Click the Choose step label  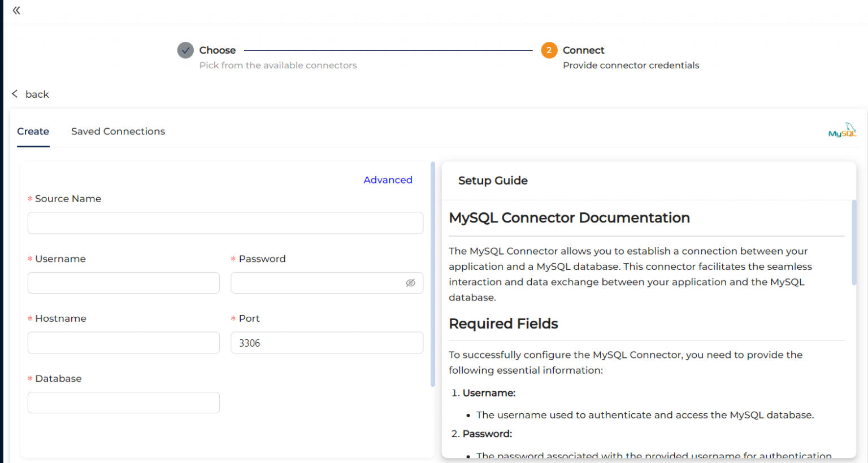point(218,50)
